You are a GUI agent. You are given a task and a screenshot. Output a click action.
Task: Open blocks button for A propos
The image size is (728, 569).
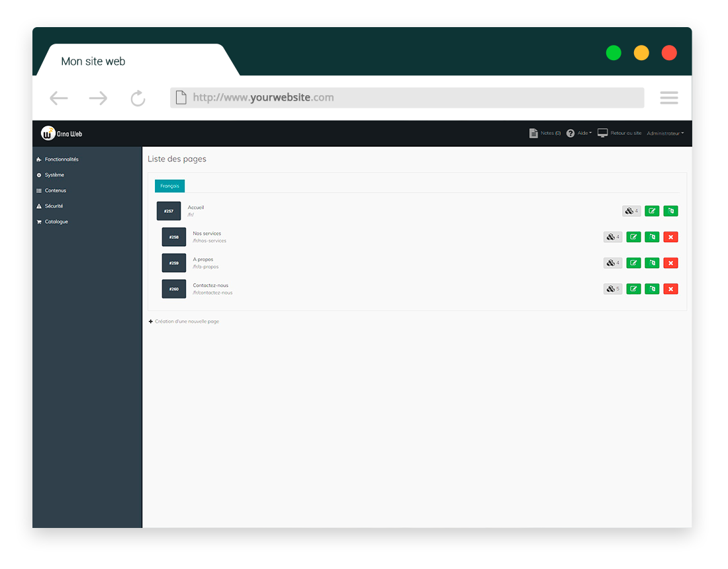coord(613,263)
